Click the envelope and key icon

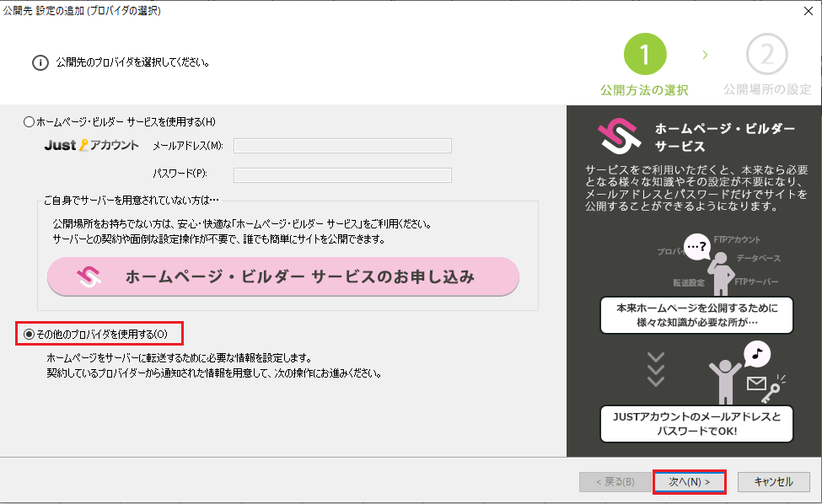[766, 389]
